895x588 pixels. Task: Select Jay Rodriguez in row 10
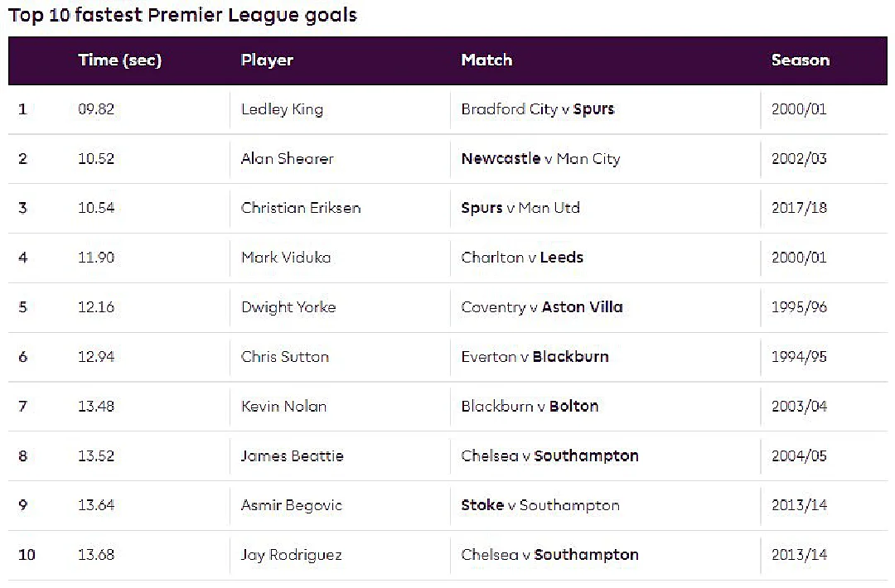(291, 556)
